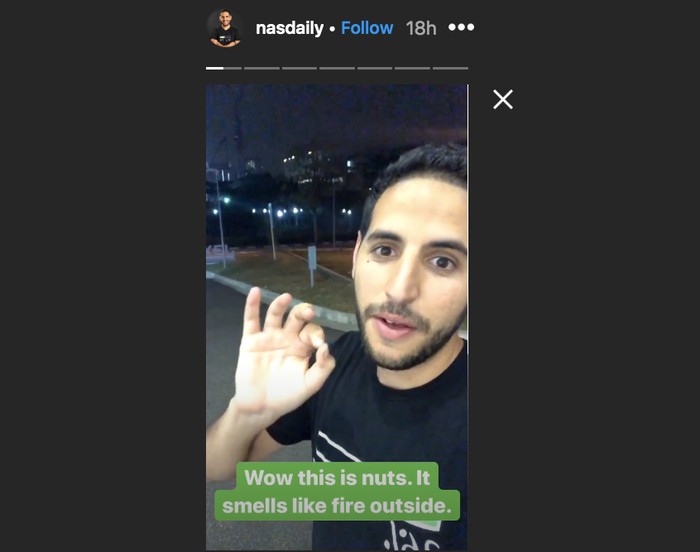The width and height of the screenshot is (700, 552).
Task: Jump to the sixth story progress segment
Action: (412, 68)
